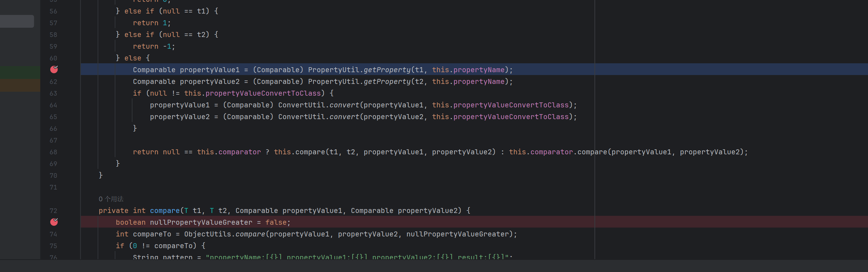Click 'return 1;' statement
The image size is (868, 272).
click(x=152, y=23)
